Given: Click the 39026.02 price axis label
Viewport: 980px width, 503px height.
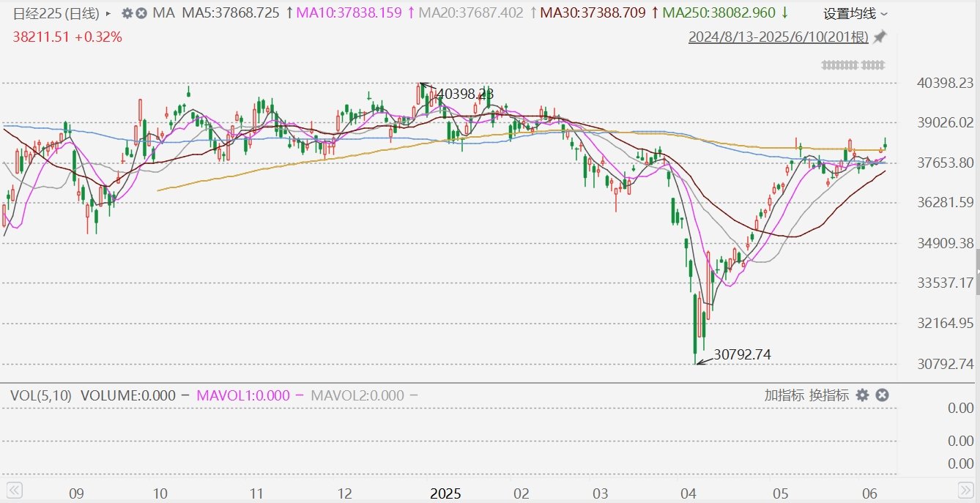Looking at the screenshot, I should coord(945,122).
